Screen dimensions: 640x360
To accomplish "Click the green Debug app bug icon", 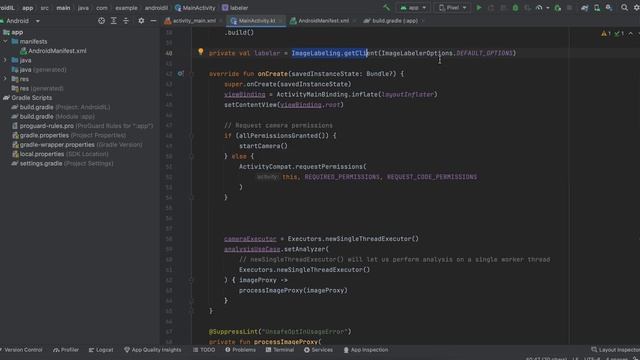I will pyautogui.click(x=515, y=8).
